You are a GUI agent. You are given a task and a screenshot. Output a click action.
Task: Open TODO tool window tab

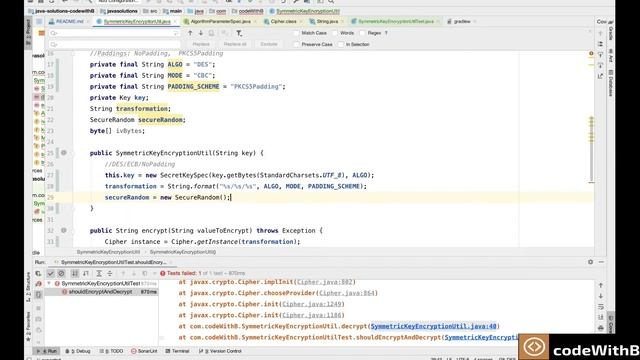click(x=111, y=351)
